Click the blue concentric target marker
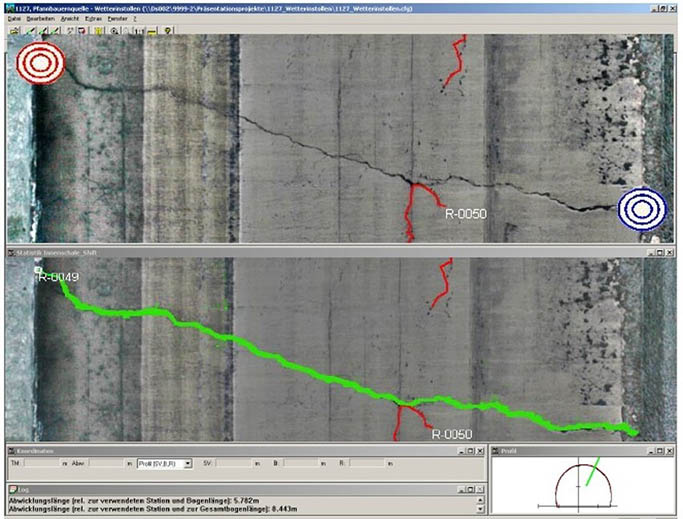Image resolution: width=683 pixels, height=519 pixels. pos(642,209)
